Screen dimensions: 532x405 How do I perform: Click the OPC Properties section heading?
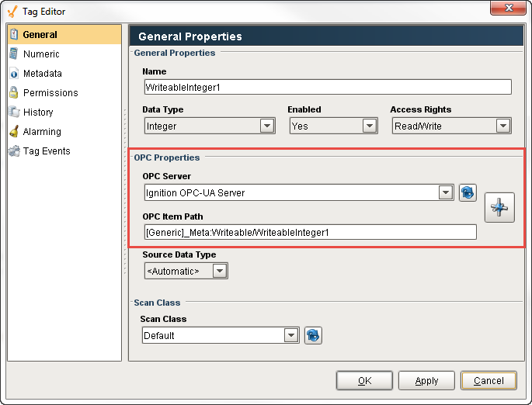(166, 157)
